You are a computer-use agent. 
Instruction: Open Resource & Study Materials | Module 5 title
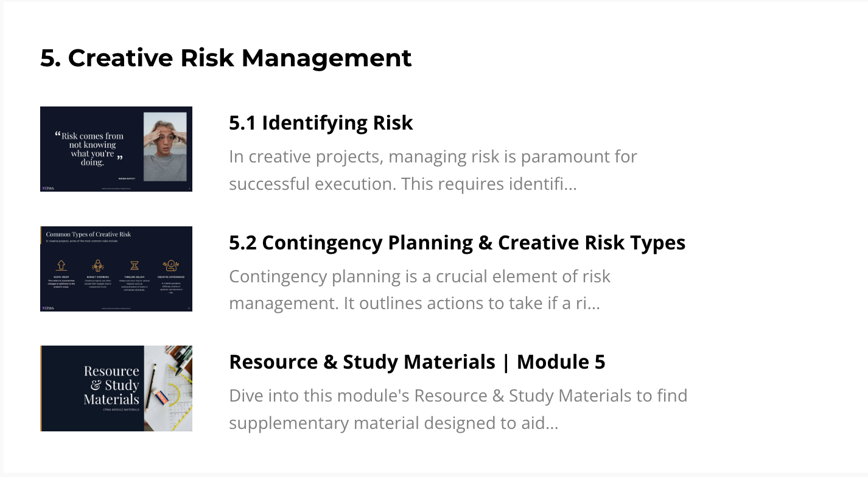[x=417, y=362]
